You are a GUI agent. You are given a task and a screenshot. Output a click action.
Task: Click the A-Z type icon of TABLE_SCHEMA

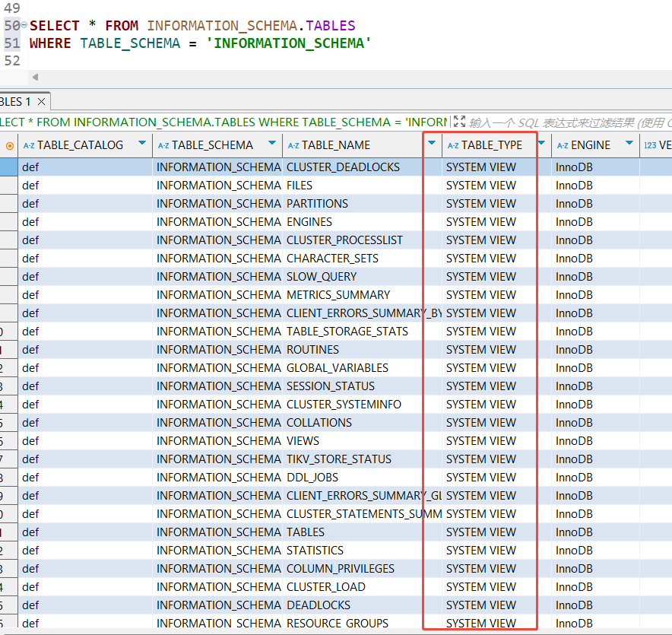pyautogui.click(x=163, y=146)
